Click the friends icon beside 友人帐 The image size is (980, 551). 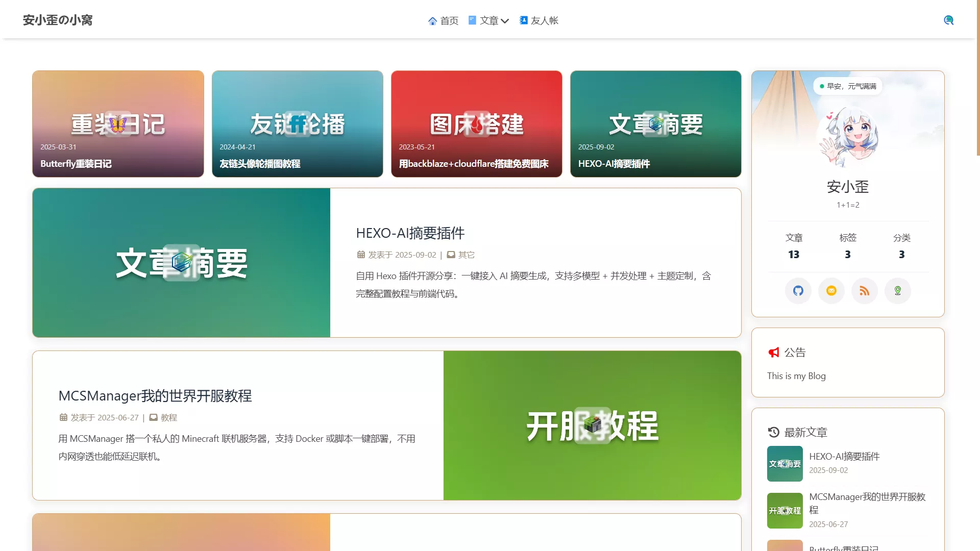click(524, 20)
